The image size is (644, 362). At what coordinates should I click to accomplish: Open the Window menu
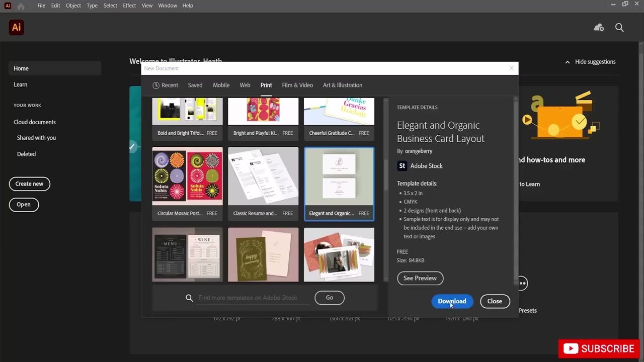point(168,6)
